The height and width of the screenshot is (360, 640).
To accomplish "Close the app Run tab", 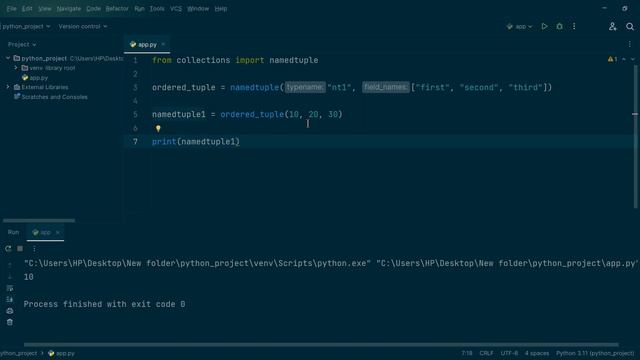I will point(58,232).
